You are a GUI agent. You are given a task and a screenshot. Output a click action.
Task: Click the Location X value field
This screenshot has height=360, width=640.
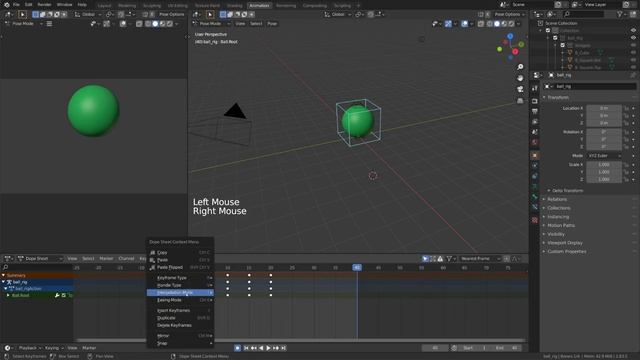point(604,108)
